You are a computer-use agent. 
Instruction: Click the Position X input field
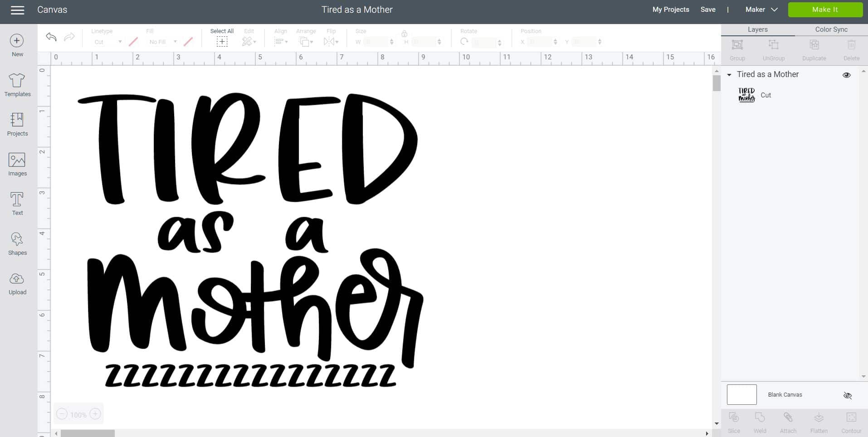539,42
